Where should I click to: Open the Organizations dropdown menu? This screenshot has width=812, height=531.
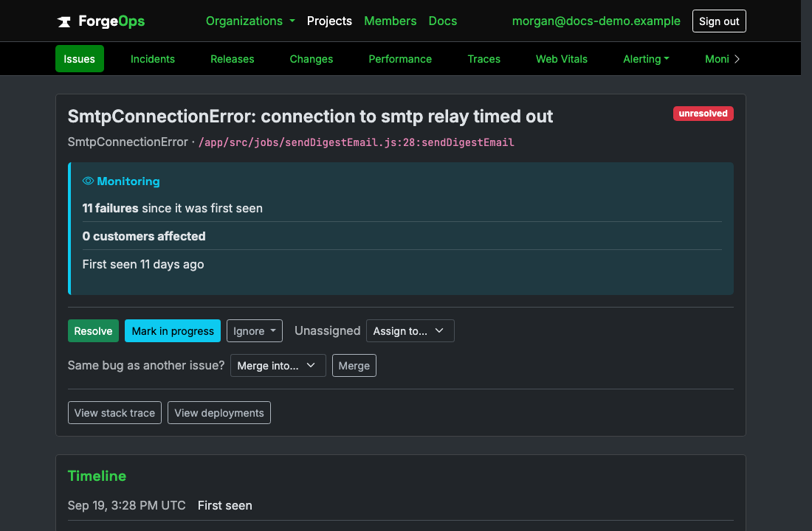coord(250,21)
